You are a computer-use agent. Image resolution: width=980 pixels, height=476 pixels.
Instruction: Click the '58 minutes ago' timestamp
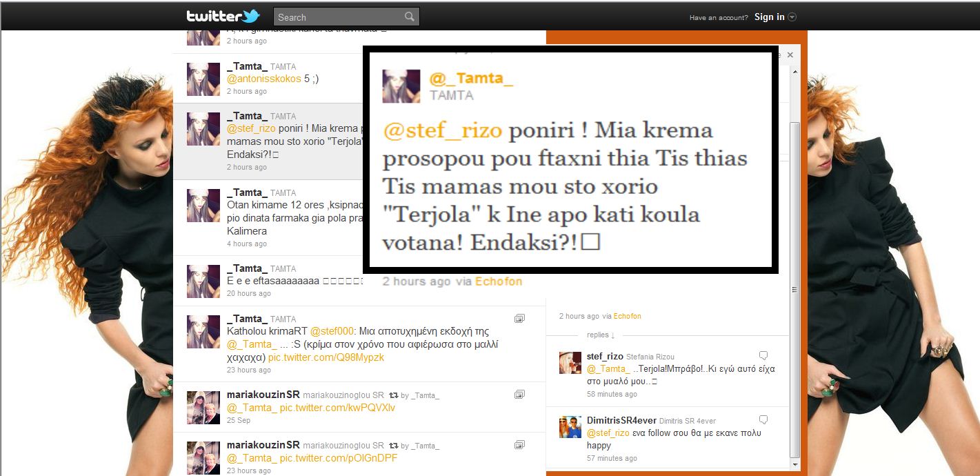pos(612,394)
